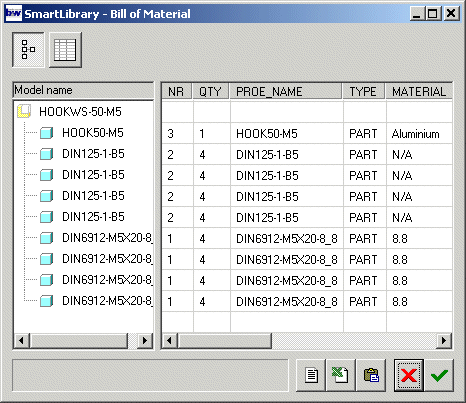Sort by the QTY column header
This screenshot has width=466, height=403.
click(x=211, y=91)
